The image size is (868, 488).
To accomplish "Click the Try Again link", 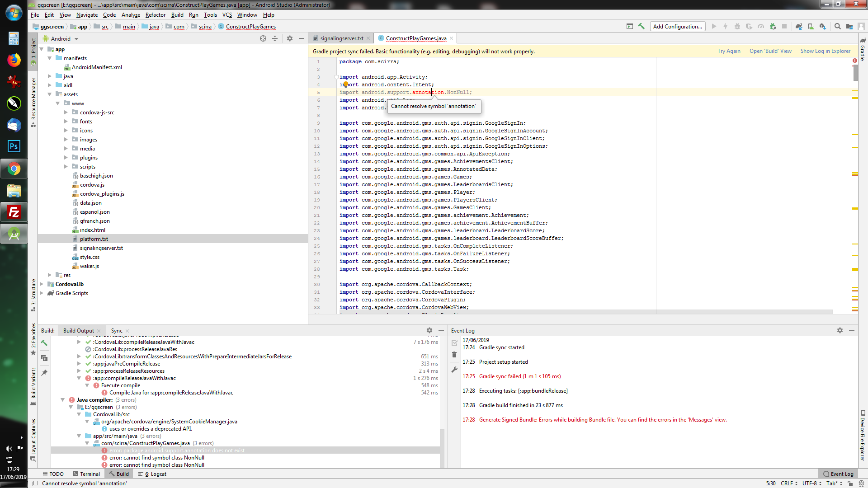I will click(728, 51).
